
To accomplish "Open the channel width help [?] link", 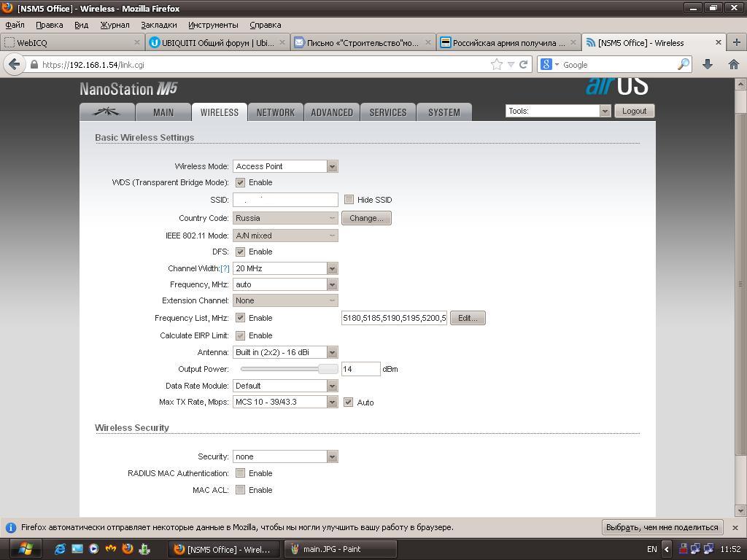I will (x=225, y=268).
